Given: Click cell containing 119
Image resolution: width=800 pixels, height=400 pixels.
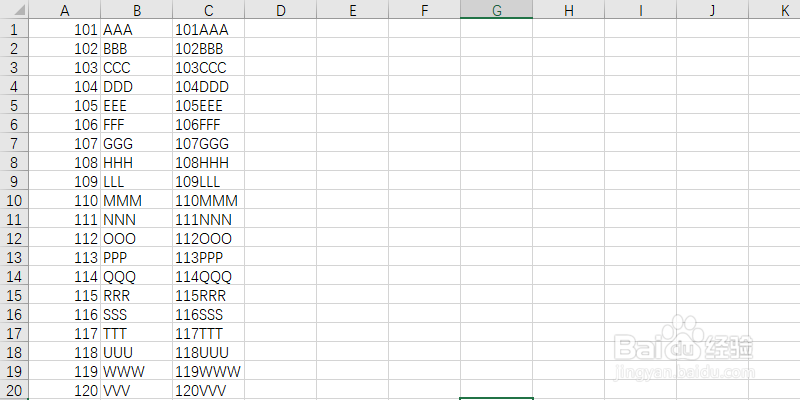Looking at the screenshot, I should coord(65,370).
